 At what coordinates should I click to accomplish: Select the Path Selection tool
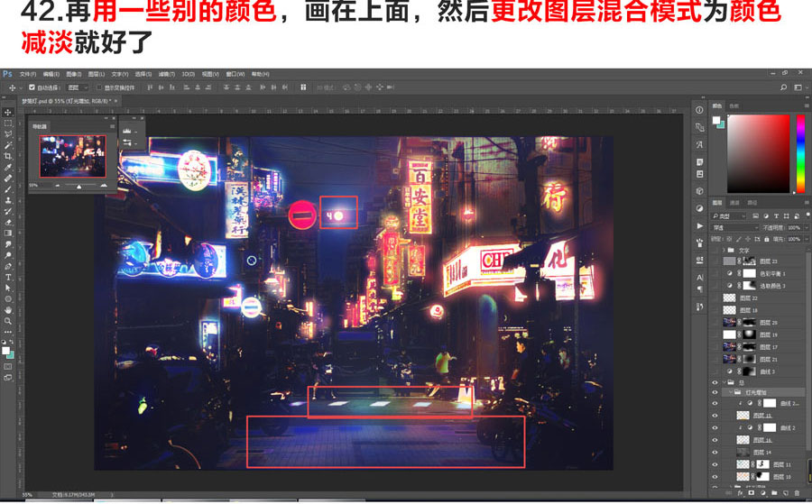pos(8,288)
